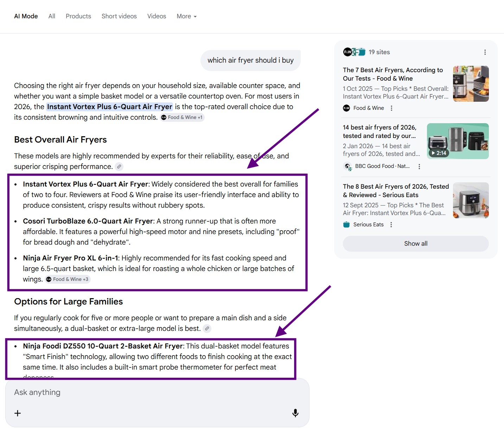The height and width of the screenshot is (434, 504).
Task: Open three-dot menu next to Food & Wine source
Action: pyautogui.click(x=391, y=108)
